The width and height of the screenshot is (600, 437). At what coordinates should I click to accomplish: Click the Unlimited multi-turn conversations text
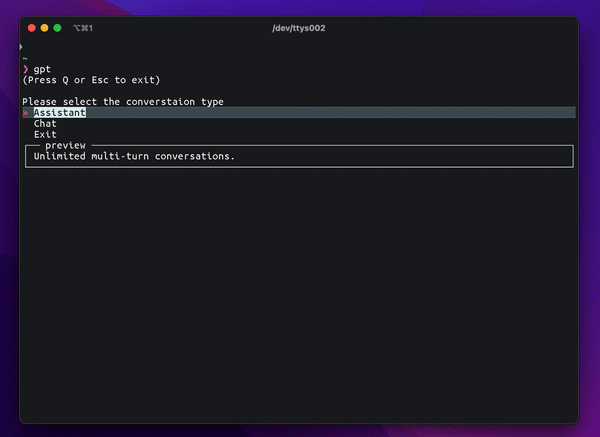click(x=134, y=156)
